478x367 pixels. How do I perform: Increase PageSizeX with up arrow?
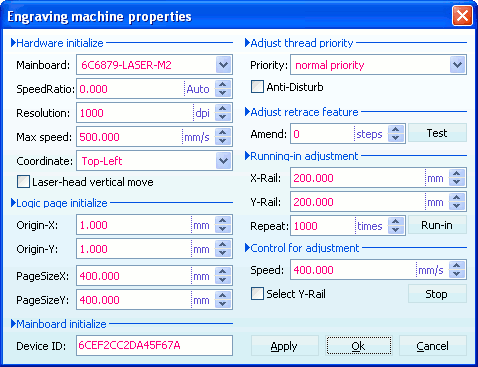(x=223, y=272)
